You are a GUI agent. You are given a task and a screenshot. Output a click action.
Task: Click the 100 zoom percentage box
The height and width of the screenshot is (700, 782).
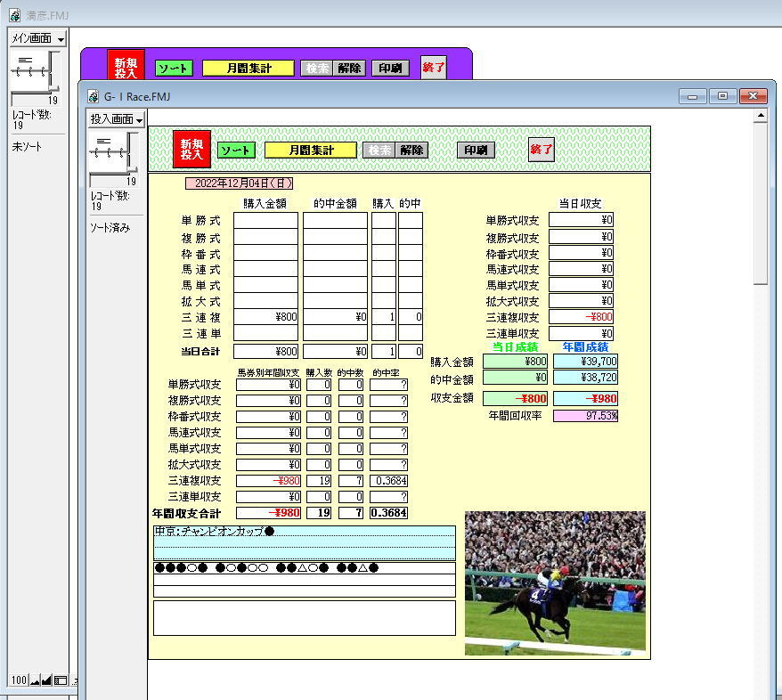click(x=19, y=680)
